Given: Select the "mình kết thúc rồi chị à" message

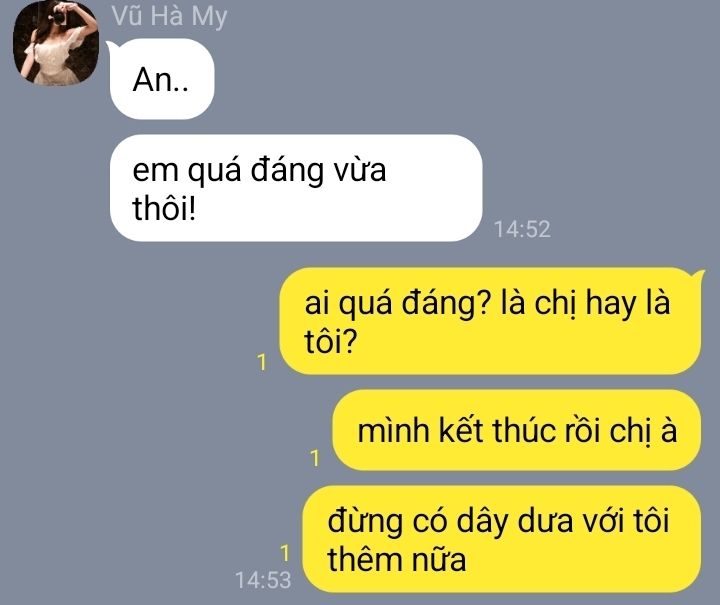Looking at the screenshot, I should click(x=517, y=430).
